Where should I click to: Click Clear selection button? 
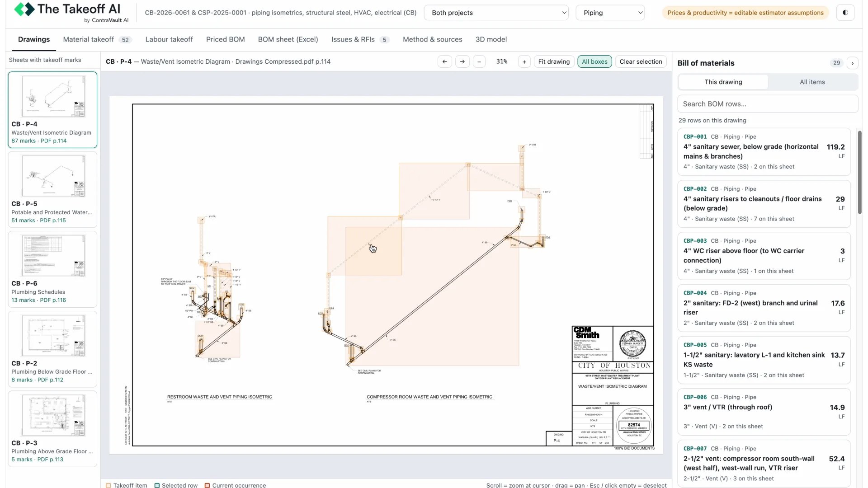point(641,61)
